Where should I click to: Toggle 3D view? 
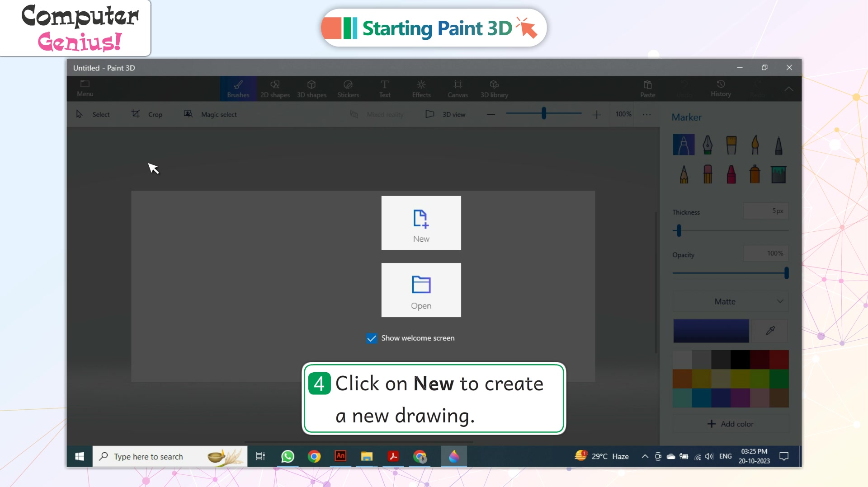click(445, 114)
